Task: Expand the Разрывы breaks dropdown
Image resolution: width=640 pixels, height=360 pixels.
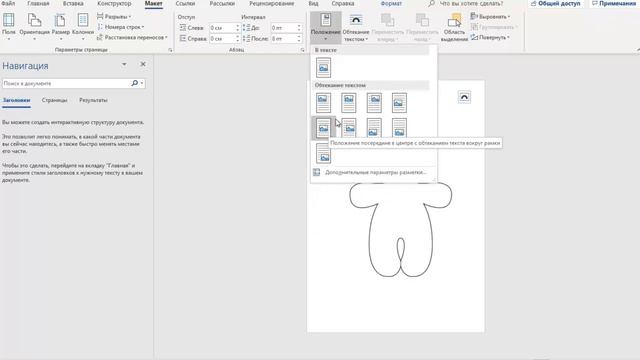Action: pyautogui.click(x=114, y=17)
